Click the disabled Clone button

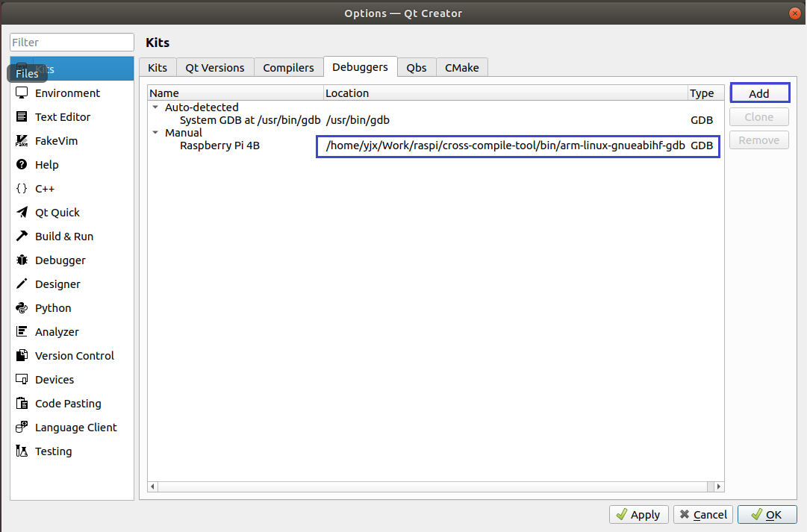click(x=759, y=117)
